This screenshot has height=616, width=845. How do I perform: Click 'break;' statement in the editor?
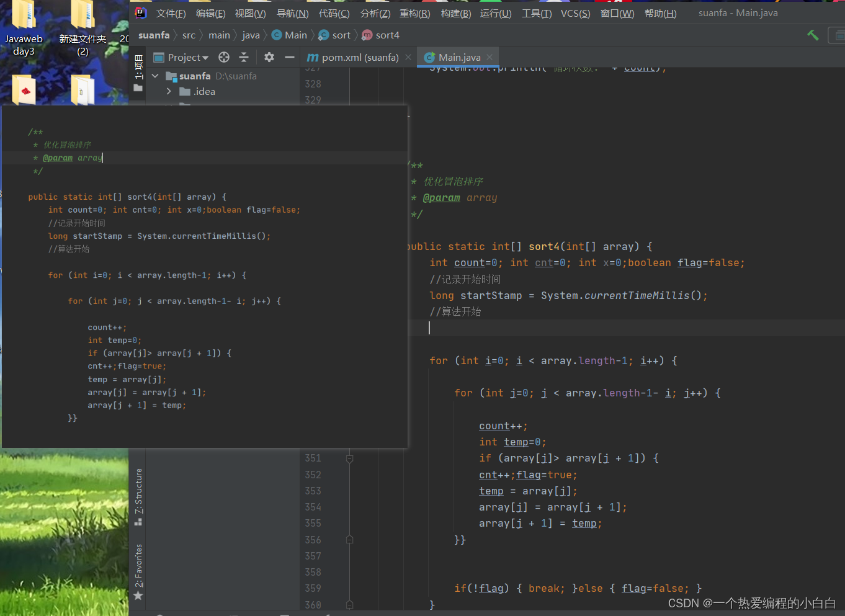pos(547,588)
